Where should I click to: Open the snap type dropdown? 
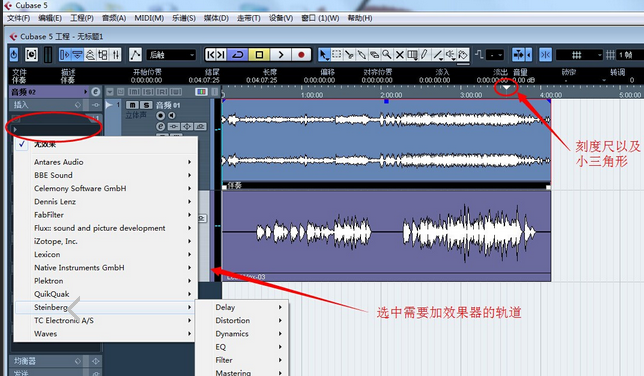click(579, 55)
